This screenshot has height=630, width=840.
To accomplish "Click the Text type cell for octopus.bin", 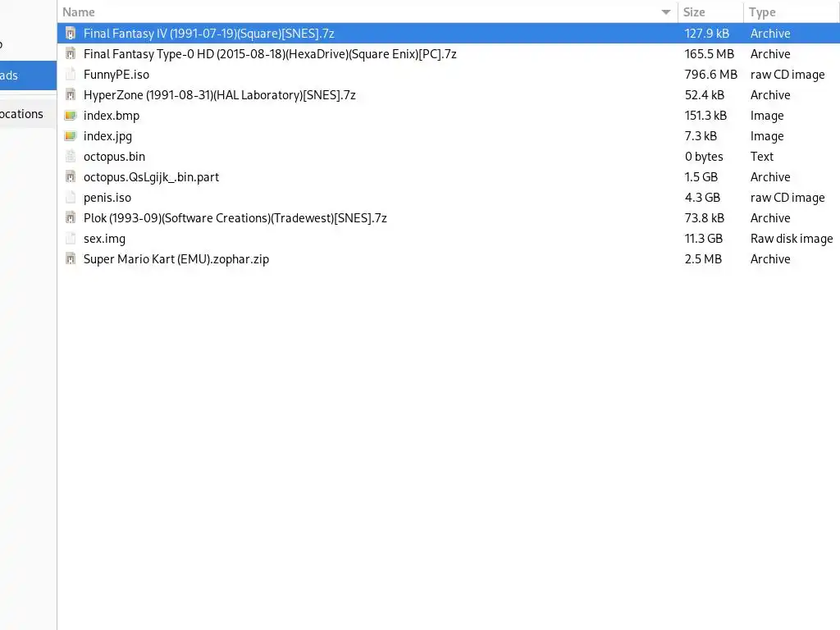I will click(x=762, y=157).
